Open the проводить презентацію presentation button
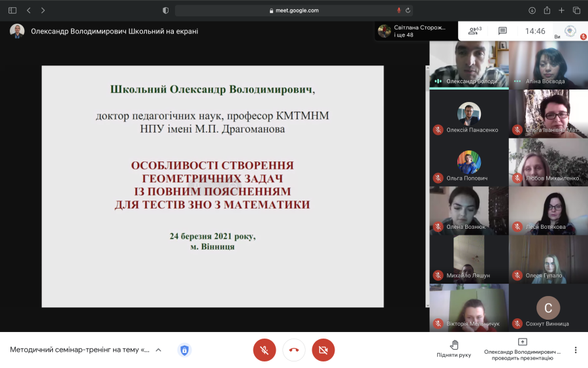 pyautogui.click(x=523, y=350)
